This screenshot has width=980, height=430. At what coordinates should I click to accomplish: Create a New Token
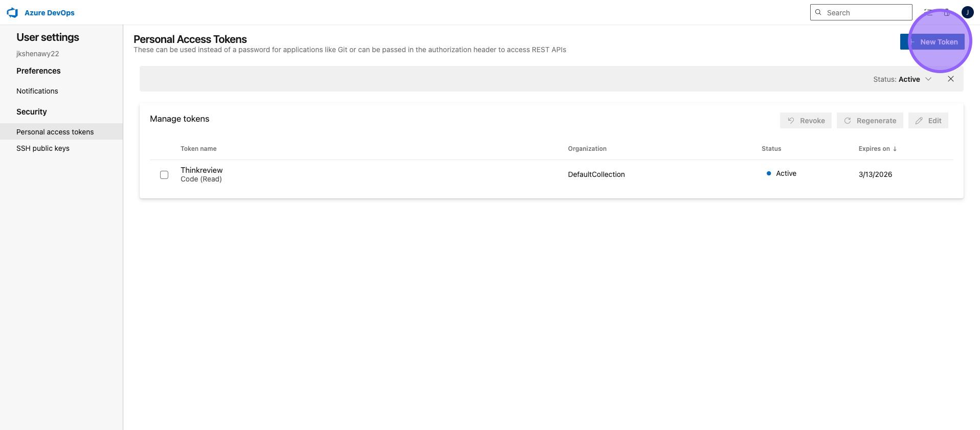pos(932,42)
